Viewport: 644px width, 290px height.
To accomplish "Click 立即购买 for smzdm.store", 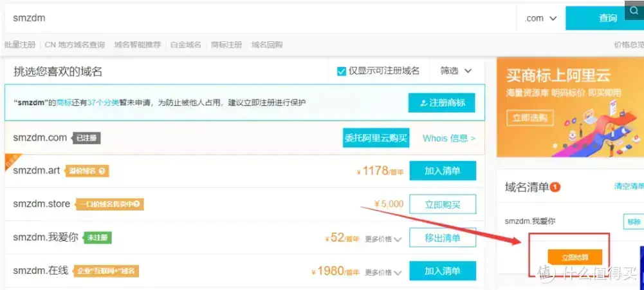I will click(x=443, y=204).
